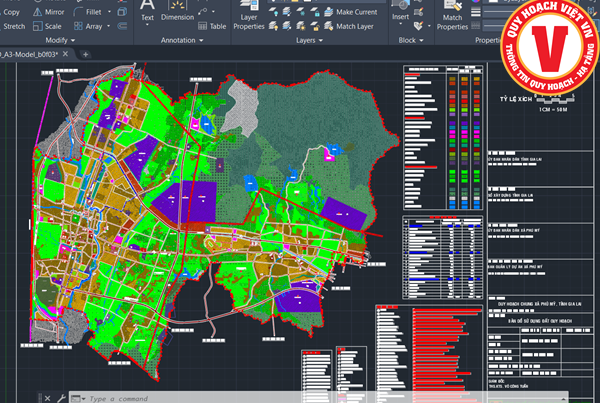
Task: Open command line customization wrench
Action: click(61, 398)
